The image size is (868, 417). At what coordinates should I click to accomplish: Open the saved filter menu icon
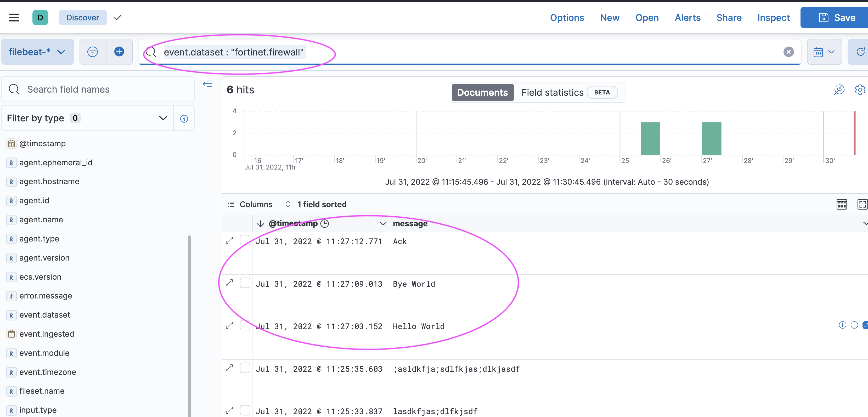click(93, 52)
